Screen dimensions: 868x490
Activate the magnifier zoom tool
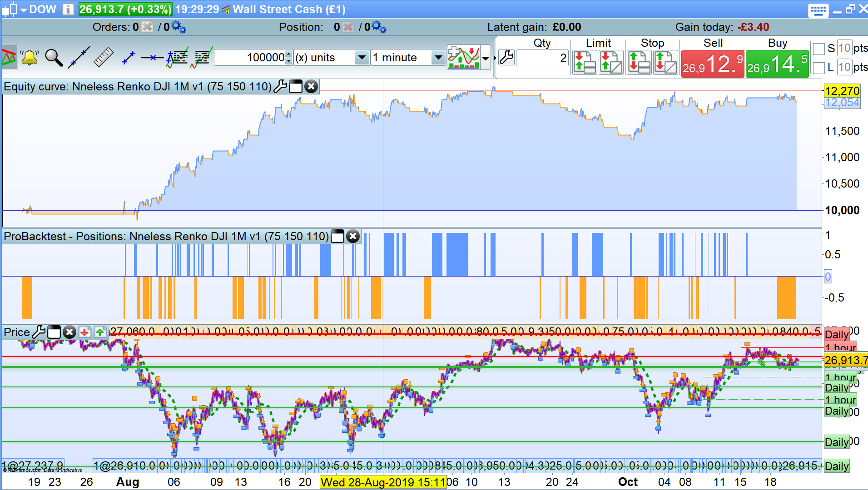[x=54, y=58]
